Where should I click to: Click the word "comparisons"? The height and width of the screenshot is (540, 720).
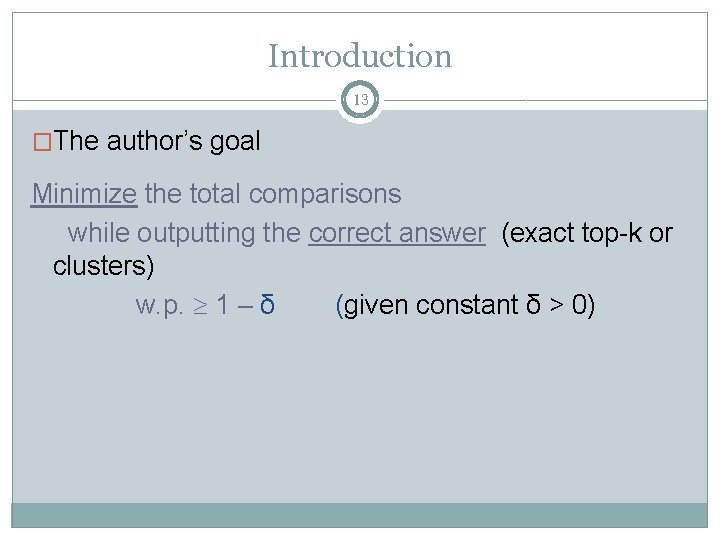pyautogui.click(x=325, y=193)
